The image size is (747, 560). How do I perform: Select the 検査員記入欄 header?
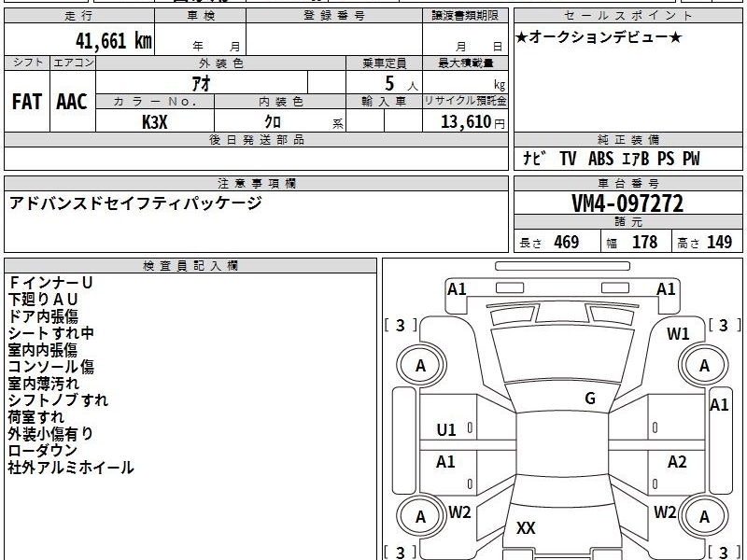pos(190,266)
